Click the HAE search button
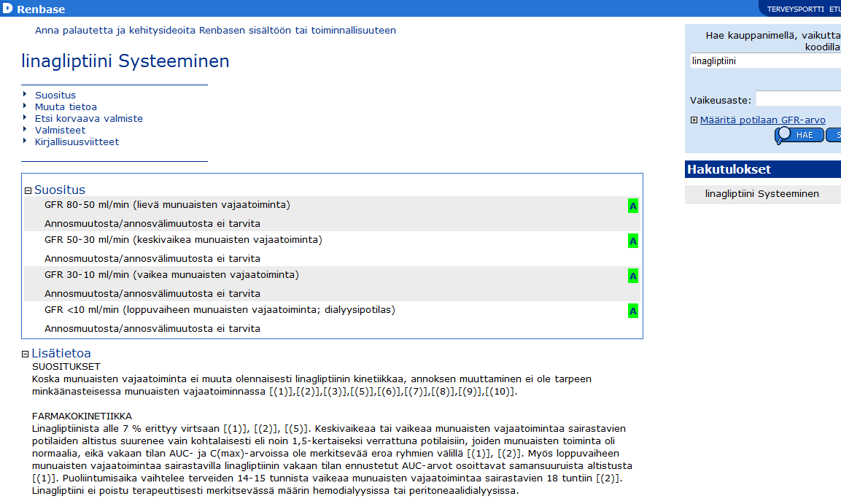841x504 pixels. tap(799, 135)
